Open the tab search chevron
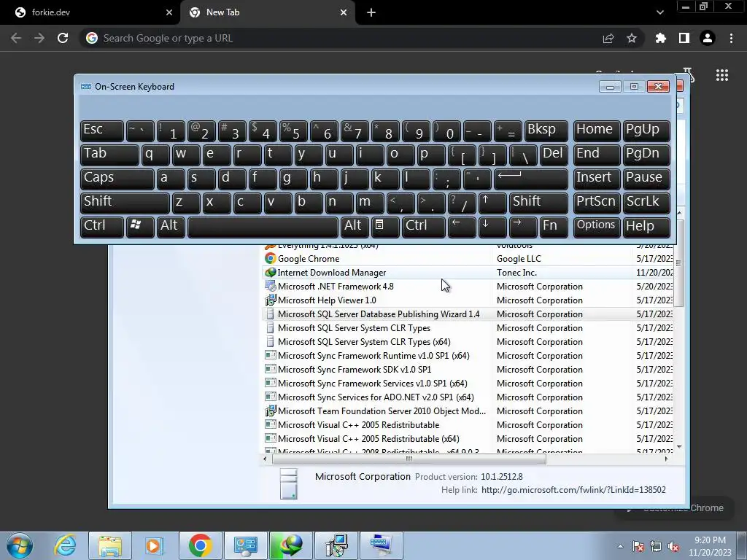 coord(659,12)
